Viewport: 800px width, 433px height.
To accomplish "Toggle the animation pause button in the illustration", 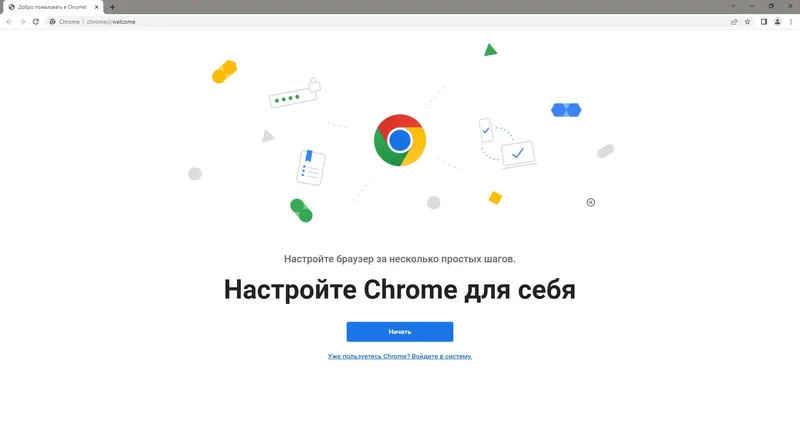I will pyautogui.click(x=590, y=202).
